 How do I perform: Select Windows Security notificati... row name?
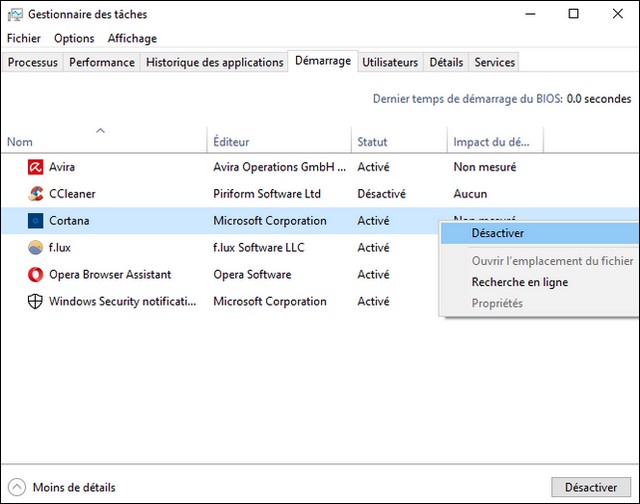[x=122, y=302]
